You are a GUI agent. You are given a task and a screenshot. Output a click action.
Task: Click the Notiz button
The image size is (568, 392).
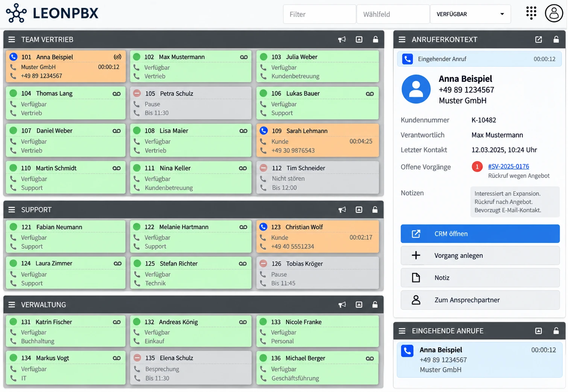tap(480, 278)
